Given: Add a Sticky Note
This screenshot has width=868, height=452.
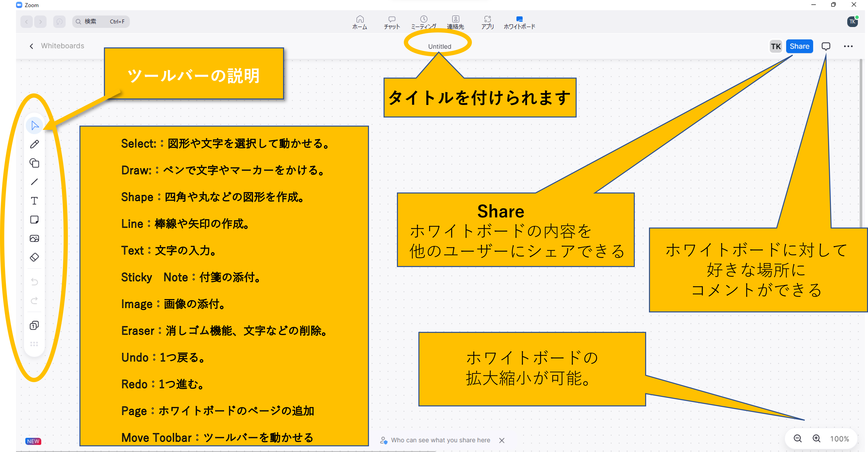Looking at the screenshot, I should point(34,220).
